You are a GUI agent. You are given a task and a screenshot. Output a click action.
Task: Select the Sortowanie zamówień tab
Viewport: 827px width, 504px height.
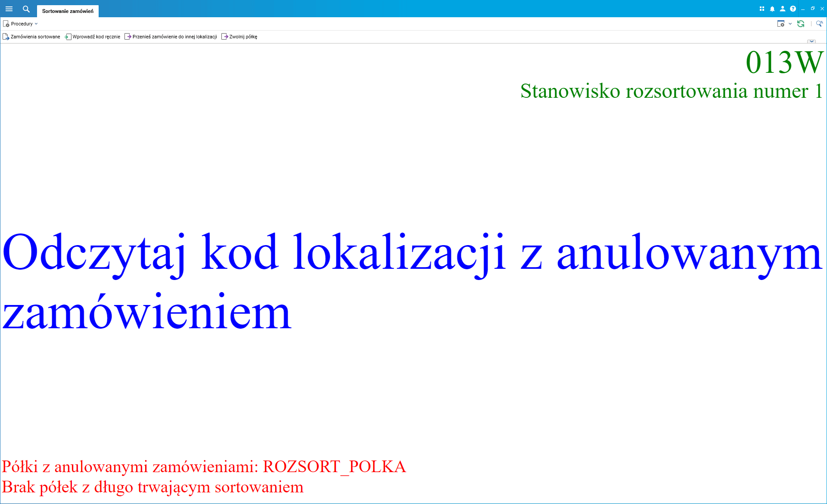point(68,11)
